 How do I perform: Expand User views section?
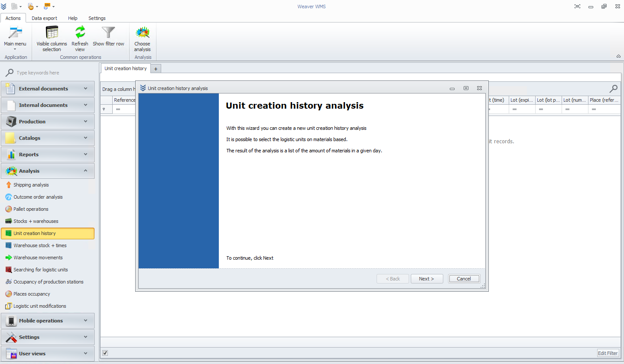coord(48,354)
